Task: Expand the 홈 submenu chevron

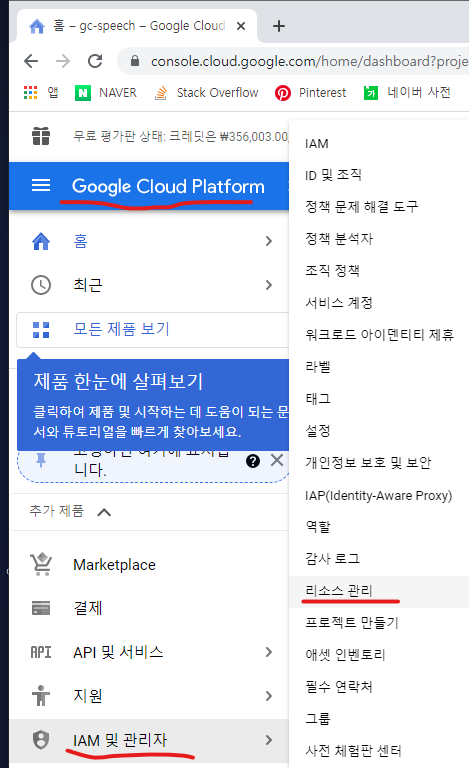Action: coord(268,241)
